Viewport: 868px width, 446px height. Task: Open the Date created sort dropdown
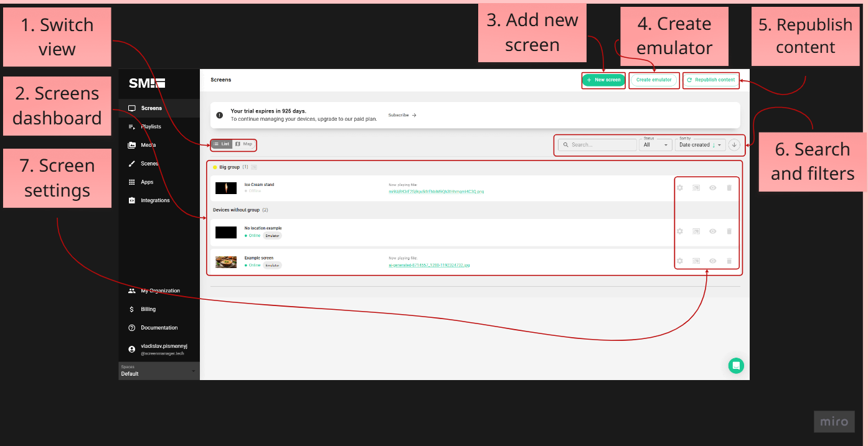click(x=700, y=144)
